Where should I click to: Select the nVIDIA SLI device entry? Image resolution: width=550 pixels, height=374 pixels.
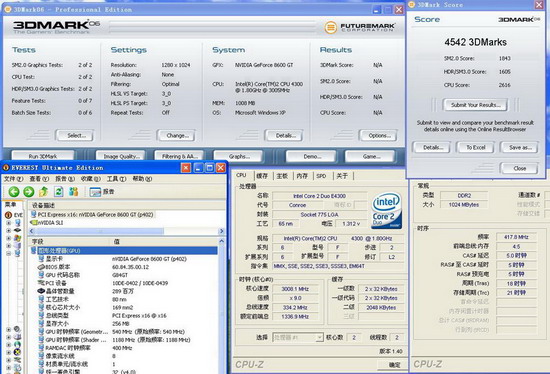pyautogui.click(x=47, y=222)
